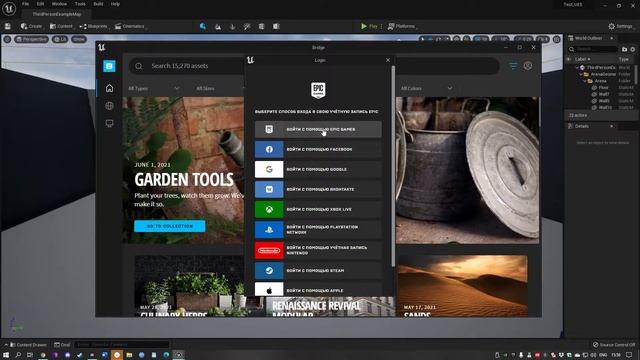Open the All Types filter dropdown
The image size is (640, 360).
tap(153, 89)
